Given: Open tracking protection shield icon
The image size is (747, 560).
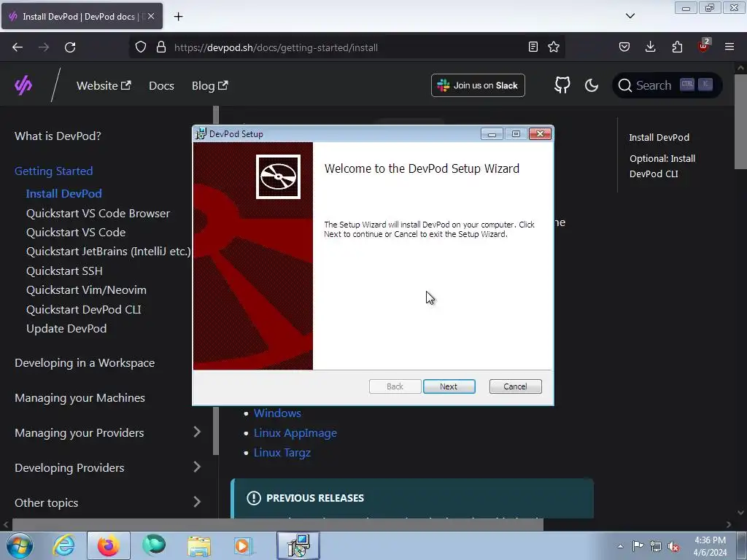Looking at the screenshot, I should click(141, 47).
